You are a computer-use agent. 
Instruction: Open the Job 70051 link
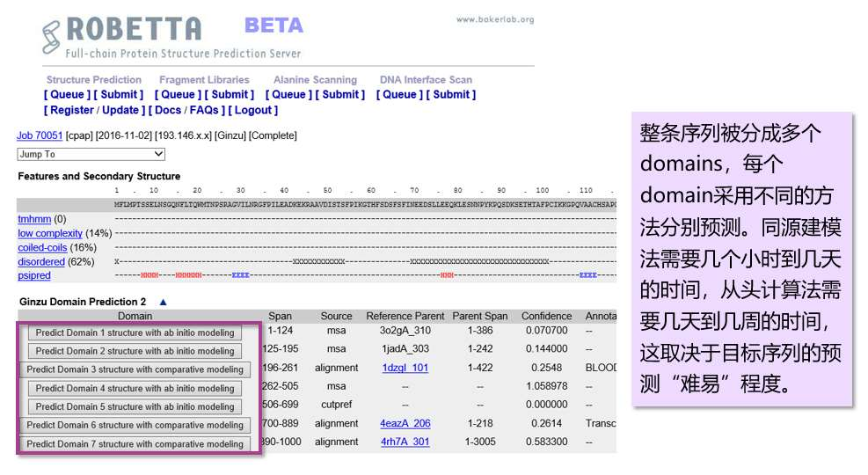click(x=40, y=135)
